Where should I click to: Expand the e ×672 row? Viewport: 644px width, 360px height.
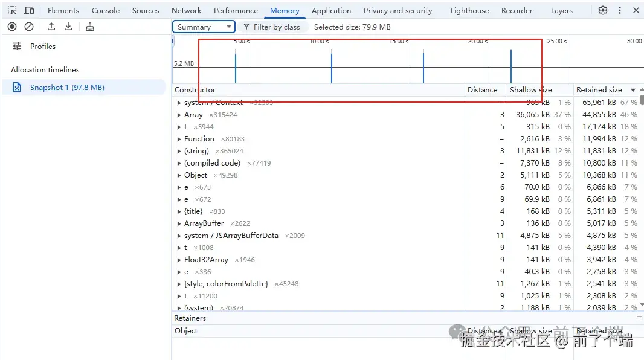click(179, 199)
